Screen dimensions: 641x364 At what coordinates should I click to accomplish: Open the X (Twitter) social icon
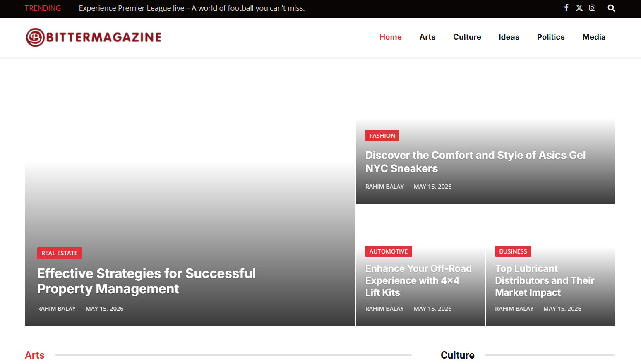pos(579,7)
